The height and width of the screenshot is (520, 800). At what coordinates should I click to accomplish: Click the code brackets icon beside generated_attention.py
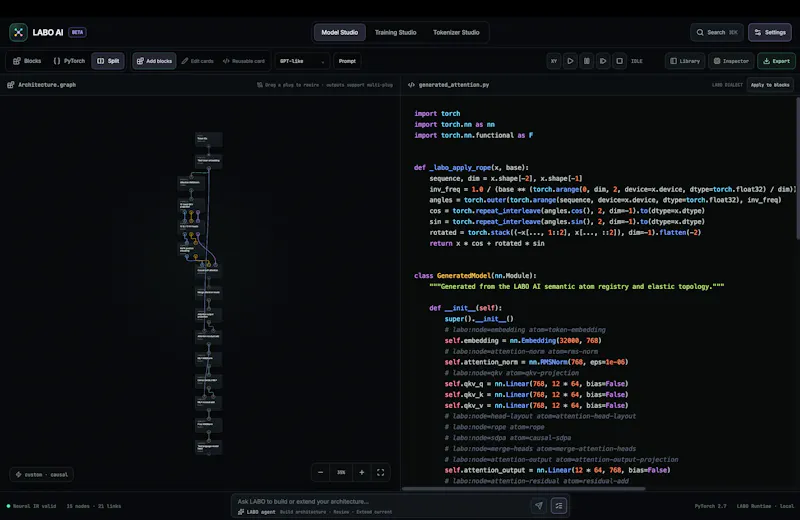411,85
